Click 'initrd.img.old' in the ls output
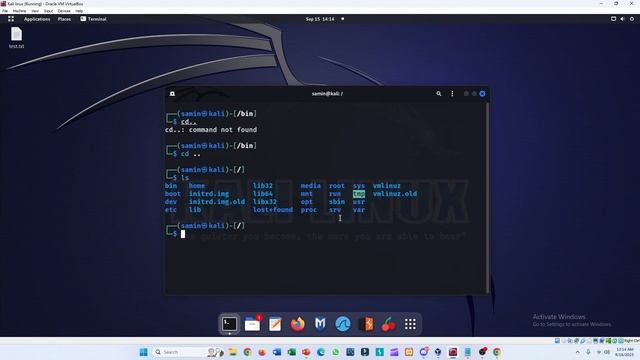This screenshot has width=640, height=360. coord(217,202)
